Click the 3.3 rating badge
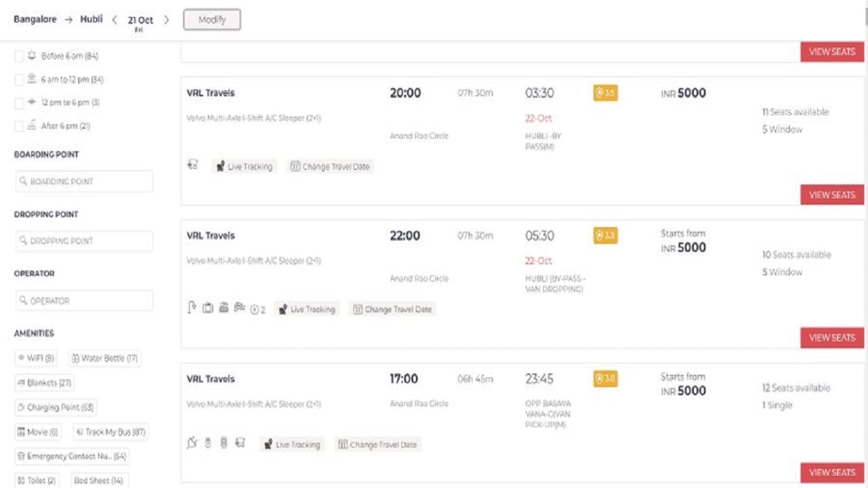The image size is (868, 488). pos(605,236)
